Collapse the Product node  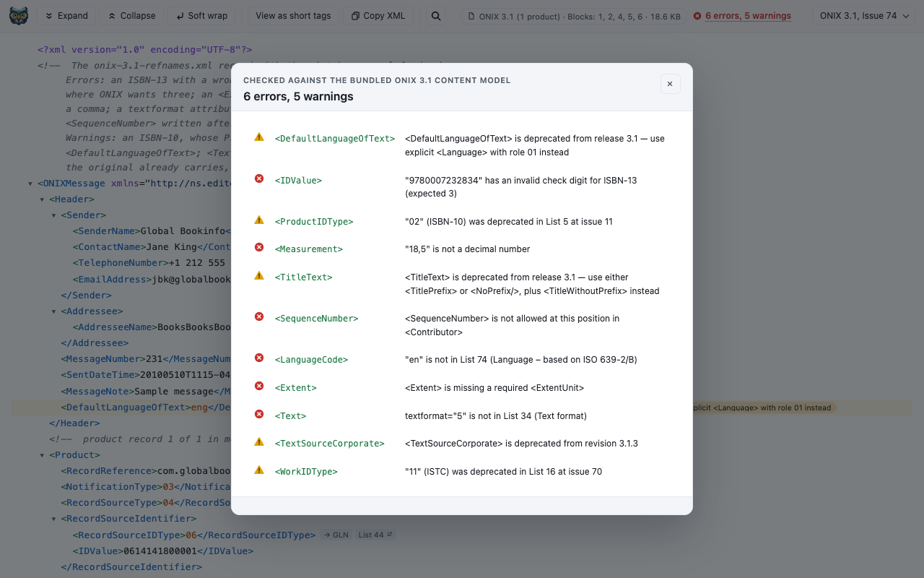coord(42,455)
